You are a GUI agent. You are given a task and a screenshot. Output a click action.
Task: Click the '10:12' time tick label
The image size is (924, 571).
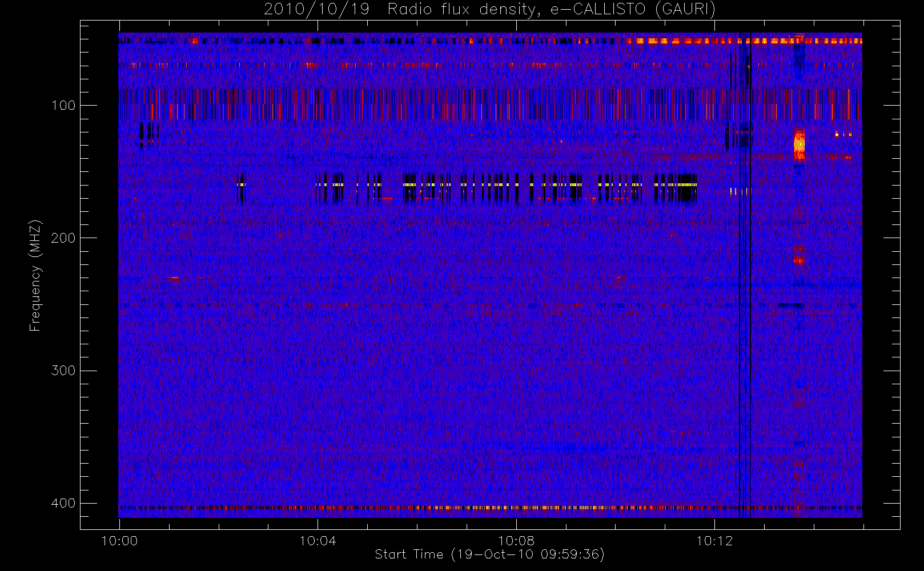pos(714,541)
